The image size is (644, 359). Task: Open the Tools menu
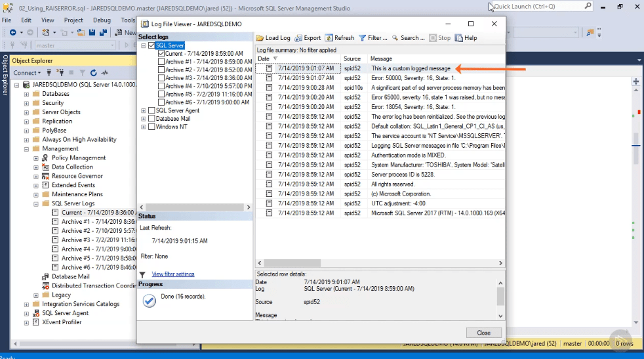[x=128, y=20]
